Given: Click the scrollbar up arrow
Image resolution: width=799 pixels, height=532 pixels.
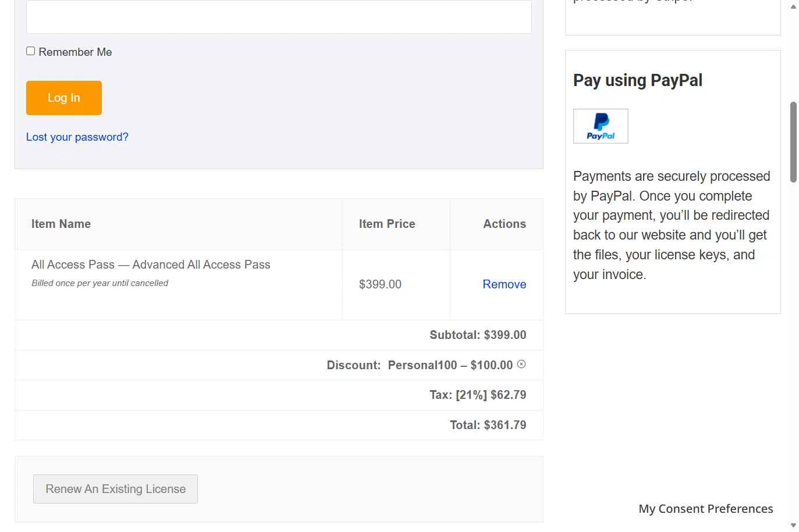Looking at the screenshot, I should point(793,7).
